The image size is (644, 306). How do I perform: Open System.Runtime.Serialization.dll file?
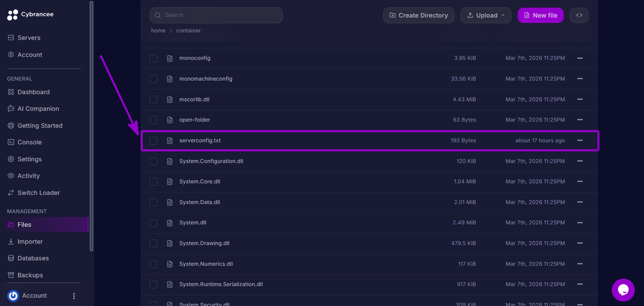[221, 285]
